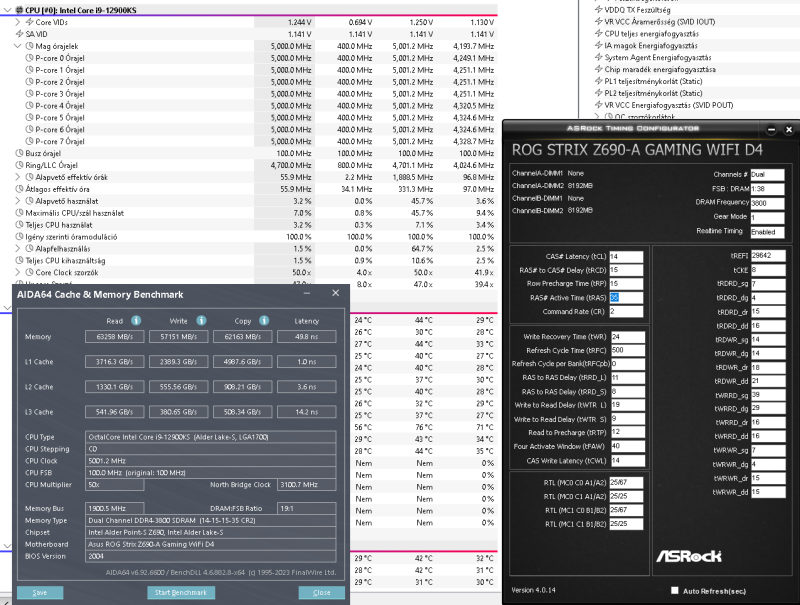
Task: Click Chip maradék energiafogyasztása row
Action: coord(659,69)
